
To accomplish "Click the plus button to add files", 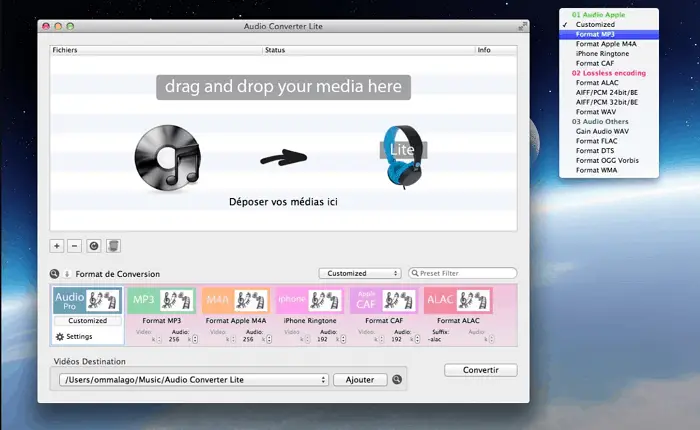I will click(57, 246).
